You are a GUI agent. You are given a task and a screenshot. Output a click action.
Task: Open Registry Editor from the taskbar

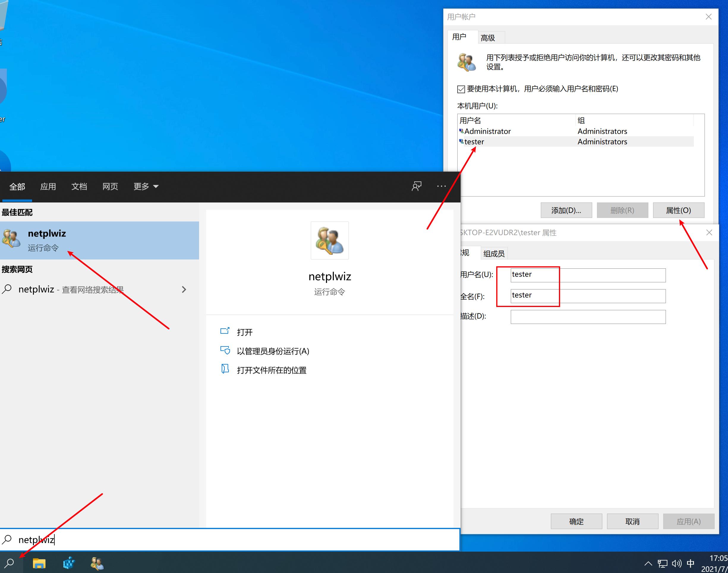tap(69, 563)
